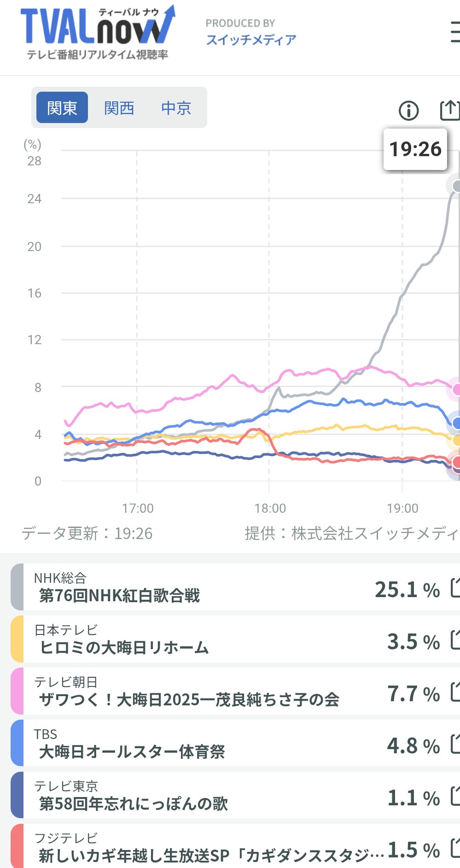Open the スイッチメディア producer link
This screenshot has width=460, height=868.
point(251,40)
